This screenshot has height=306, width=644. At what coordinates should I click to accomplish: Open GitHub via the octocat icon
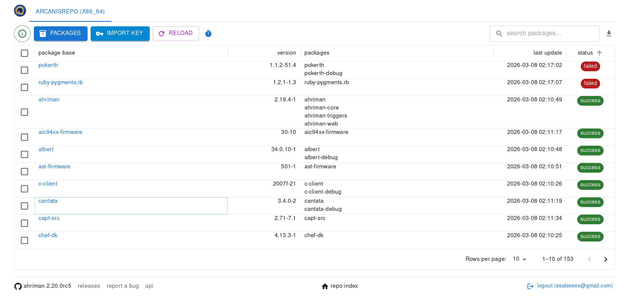coord(18,286)
